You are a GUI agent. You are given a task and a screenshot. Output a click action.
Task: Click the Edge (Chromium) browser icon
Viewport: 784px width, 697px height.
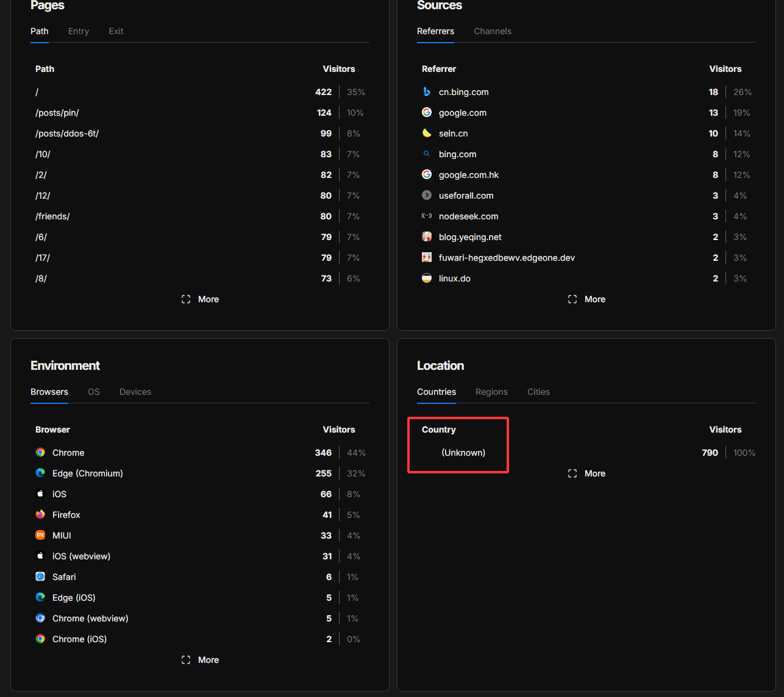[40, 473]
